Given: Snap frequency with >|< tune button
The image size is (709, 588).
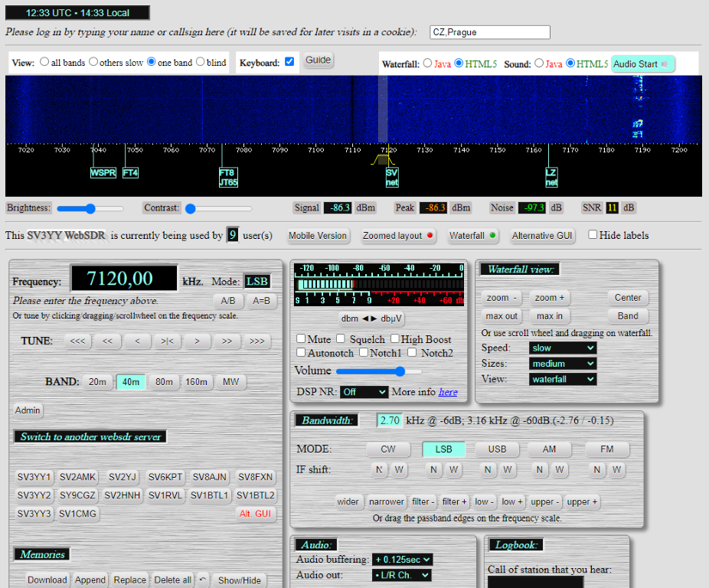Looking at the screenshot, I should point(167,341).
